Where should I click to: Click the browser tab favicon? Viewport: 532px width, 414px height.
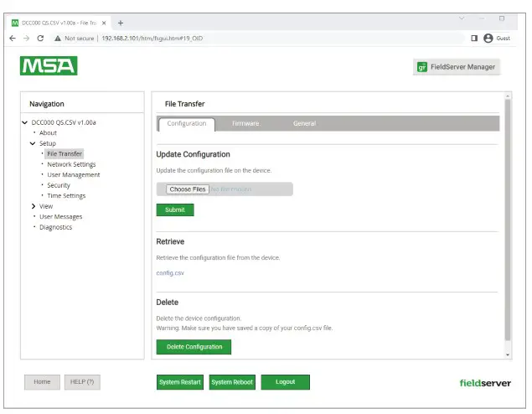pos(15,23)
